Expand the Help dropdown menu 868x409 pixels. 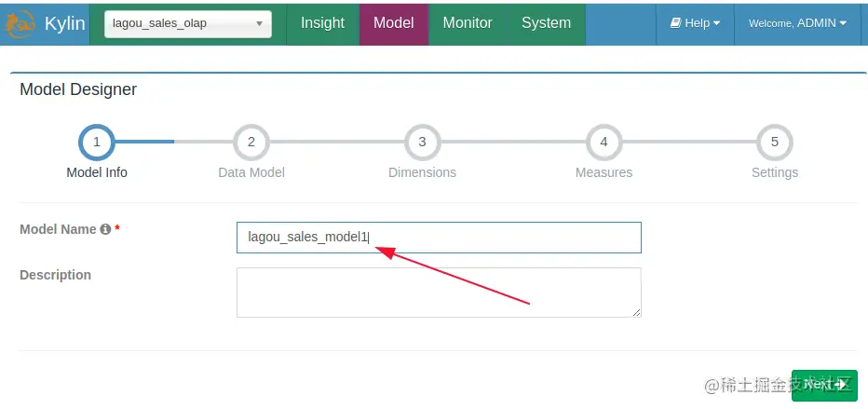pos(695,23)
